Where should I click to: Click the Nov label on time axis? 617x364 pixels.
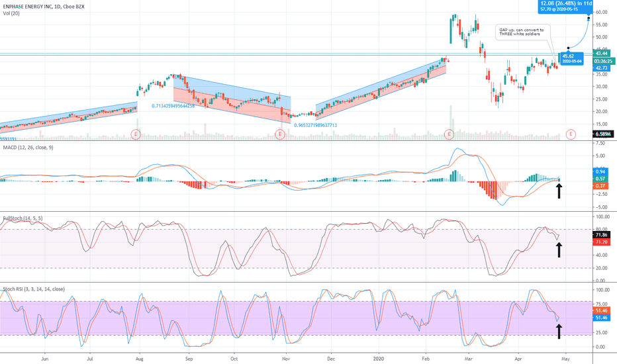coord(286,359)
